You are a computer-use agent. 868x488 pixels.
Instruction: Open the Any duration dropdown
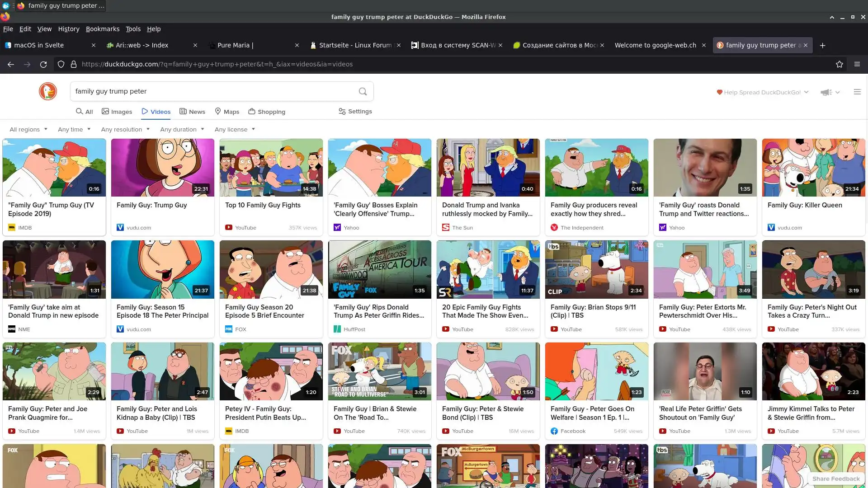click(182, 129)
